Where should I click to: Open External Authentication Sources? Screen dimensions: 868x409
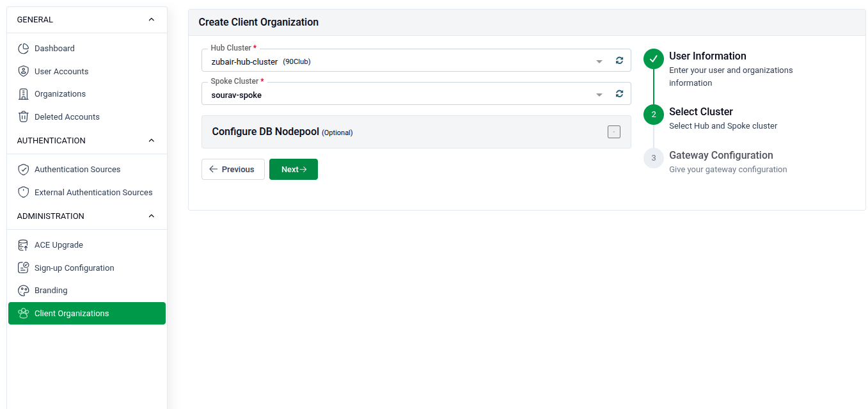click(23, 192)
